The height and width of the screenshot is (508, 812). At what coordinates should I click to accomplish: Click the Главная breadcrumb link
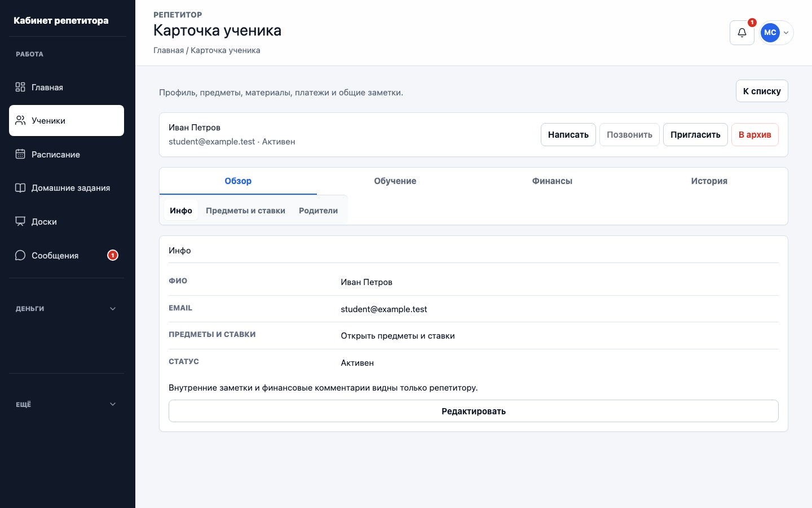tap(169, 50)
